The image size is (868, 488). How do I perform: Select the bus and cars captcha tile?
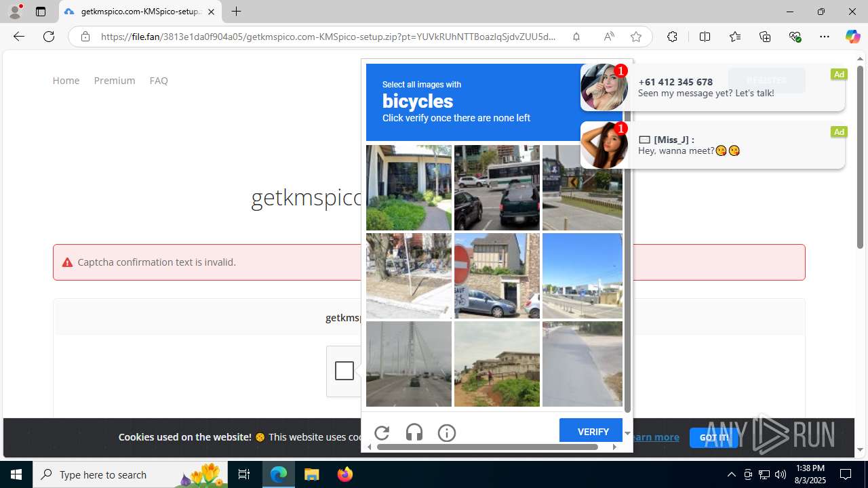[497, 188]
